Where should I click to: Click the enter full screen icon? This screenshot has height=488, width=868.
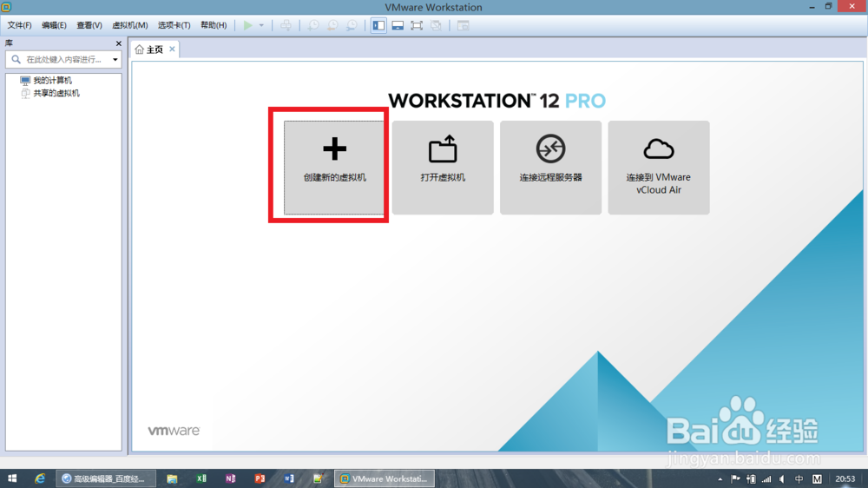pos(417,25)
